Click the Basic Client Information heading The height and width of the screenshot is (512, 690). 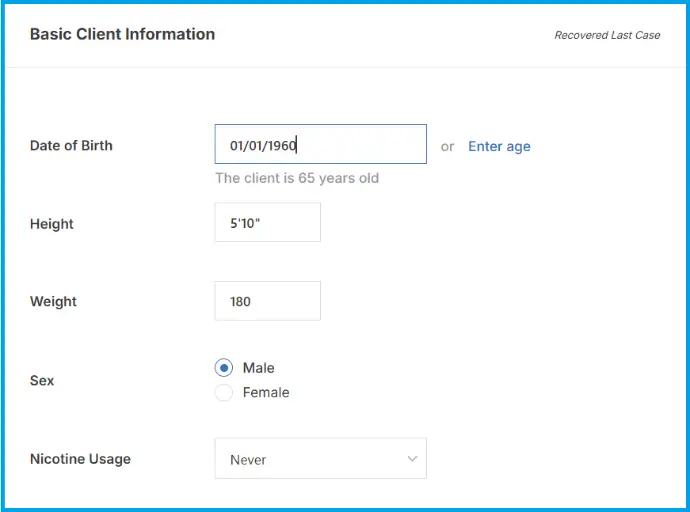[x=122, y=34]
